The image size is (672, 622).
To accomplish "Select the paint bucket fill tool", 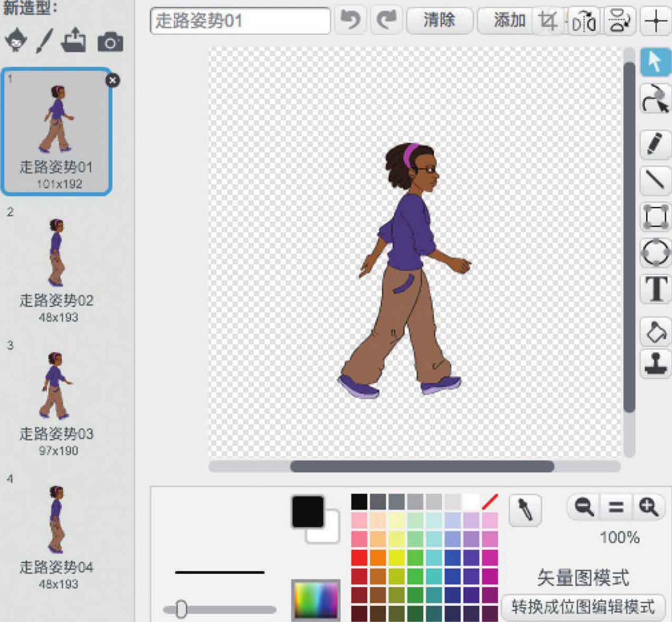I will click(x=655, y=332).
